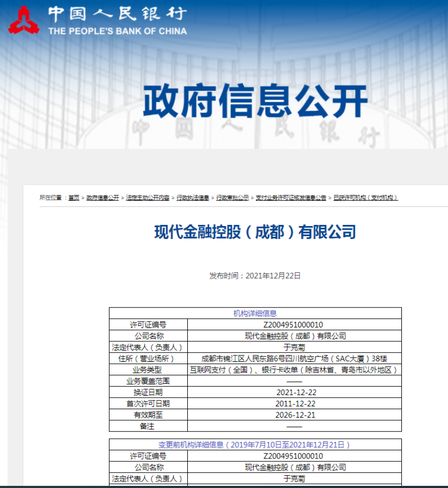Click the large 政府信息公开 banner title

click(255, 100)
